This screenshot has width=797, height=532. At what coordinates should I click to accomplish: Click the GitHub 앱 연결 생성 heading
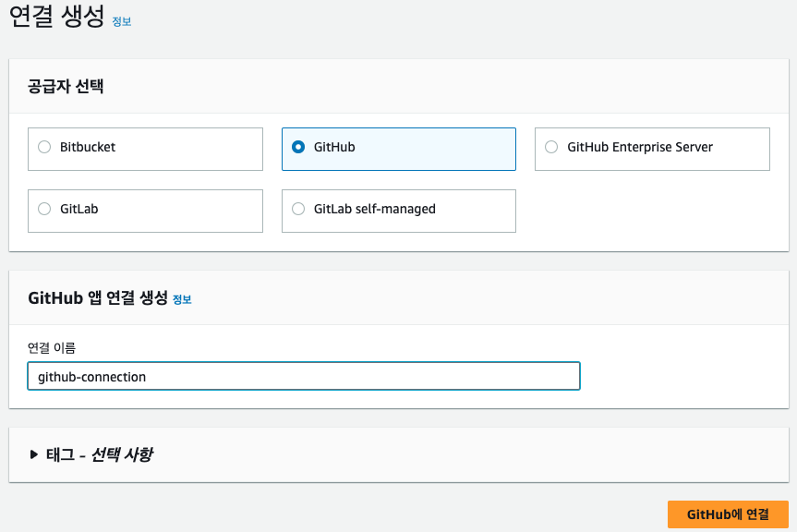[x=98, y=297]
